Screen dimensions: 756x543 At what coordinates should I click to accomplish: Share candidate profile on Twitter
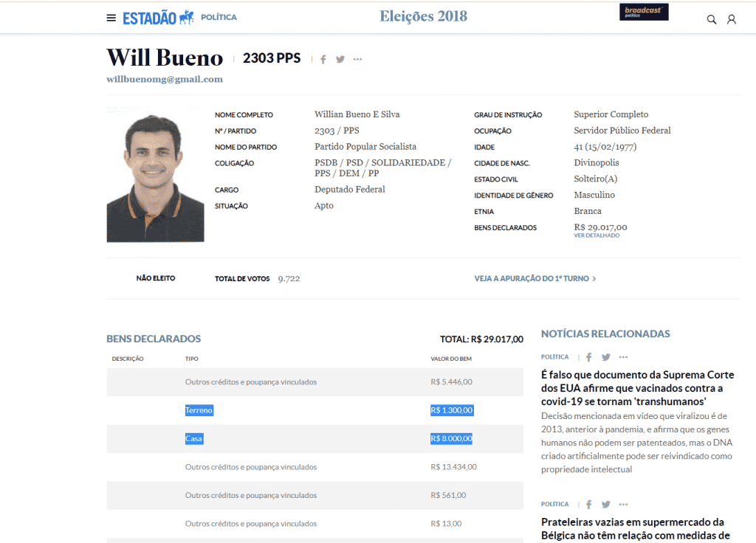(x=340, y=59)
